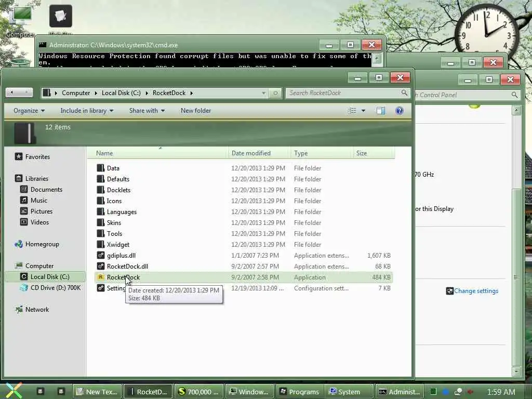The image size is (532, 399).
Task: Click the Help question mark icon
Action: [x=400, y=111]
